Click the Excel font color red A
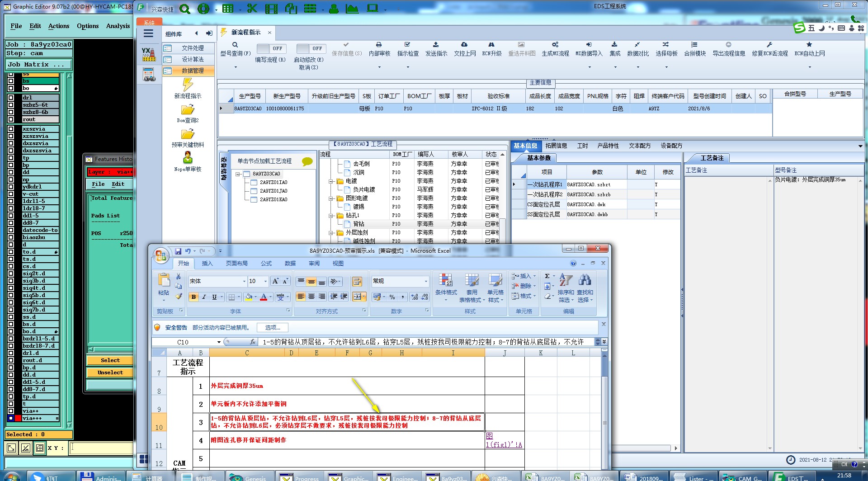 (264, 297)
